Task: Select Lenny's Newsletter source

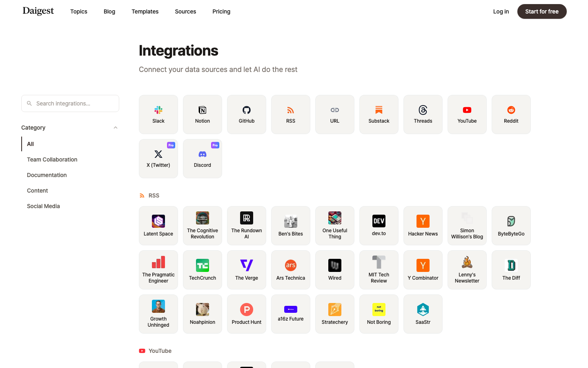Action: click(x=467, y=270)
